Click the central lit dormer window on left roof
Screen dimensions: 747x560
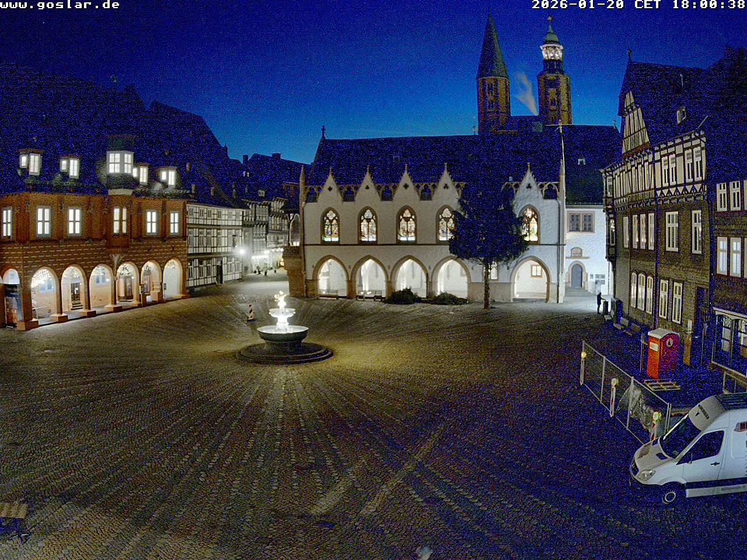click(120, 163)
